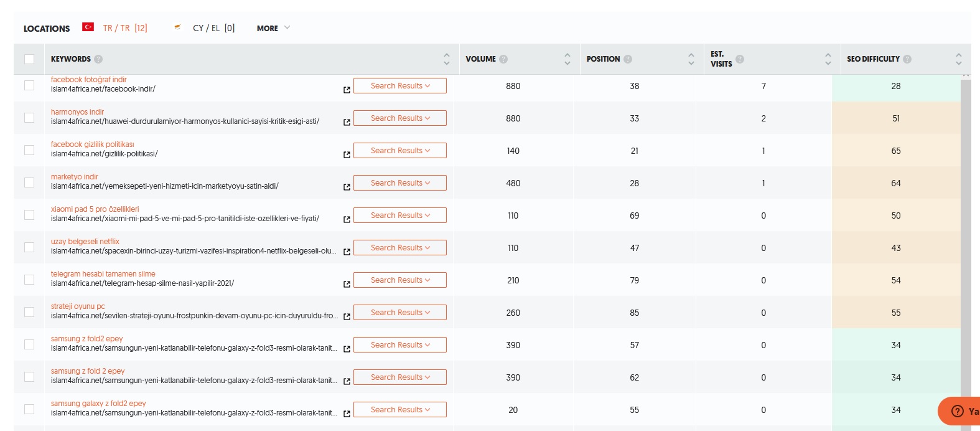
Task: Open keyword harmonyos indir
Action: pyautogui.click(x=77, y=112)
